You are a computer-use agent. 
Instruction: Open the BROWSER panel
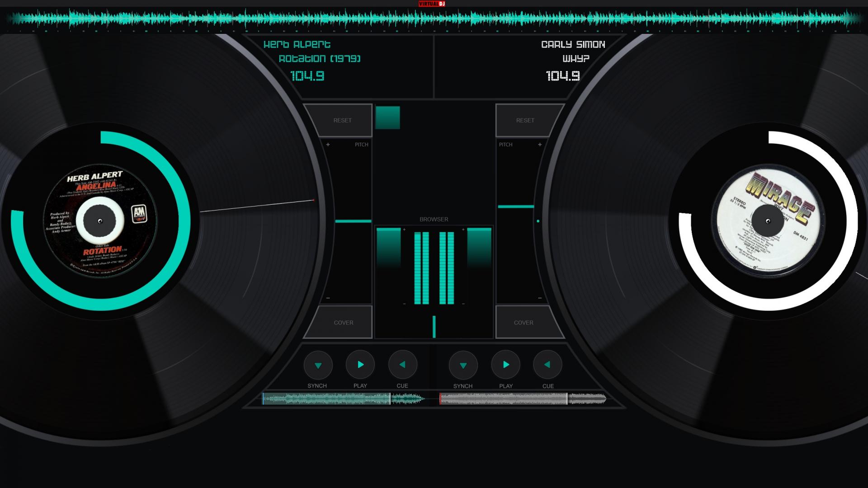pyautogui.click(x=434, y=219)
